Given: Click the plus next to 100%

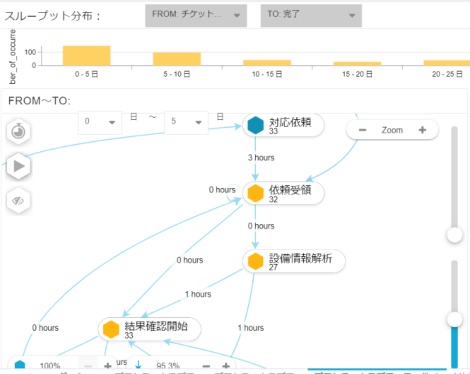Looking at the screenshot, I should [108, 366].
